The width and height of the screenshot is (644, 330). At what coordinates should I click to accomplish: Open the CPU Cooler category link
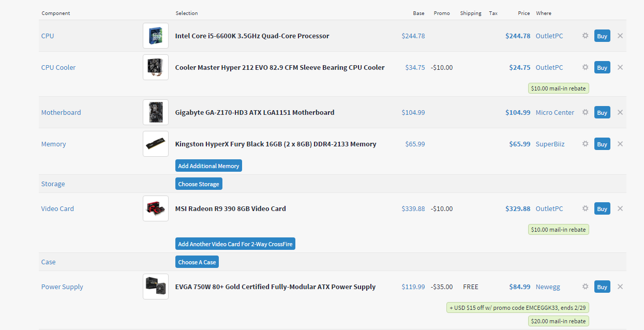58,67
